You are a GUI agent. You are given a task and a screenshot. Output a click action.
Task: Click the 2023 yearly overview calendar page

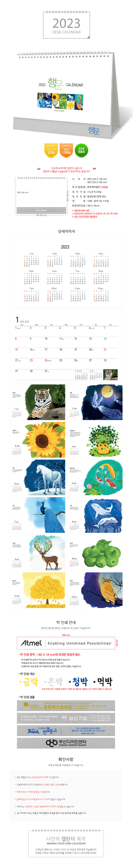66,272
